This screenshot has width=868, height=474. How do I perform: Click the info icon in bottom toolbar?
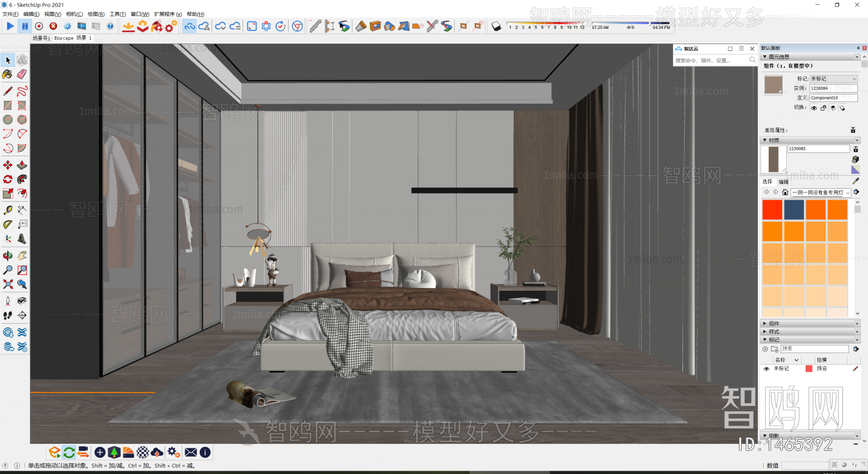click(205, 452)
